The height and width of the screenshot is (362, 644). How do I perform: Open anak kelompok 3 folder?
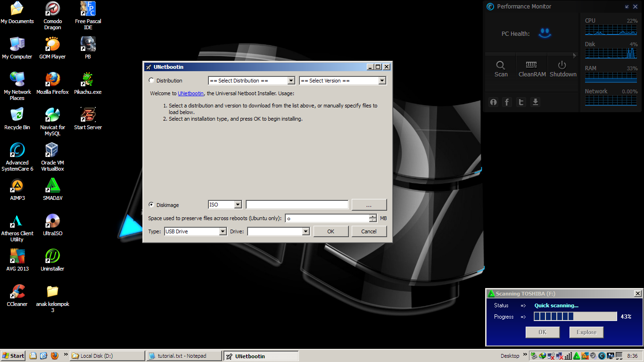(52, 298)
